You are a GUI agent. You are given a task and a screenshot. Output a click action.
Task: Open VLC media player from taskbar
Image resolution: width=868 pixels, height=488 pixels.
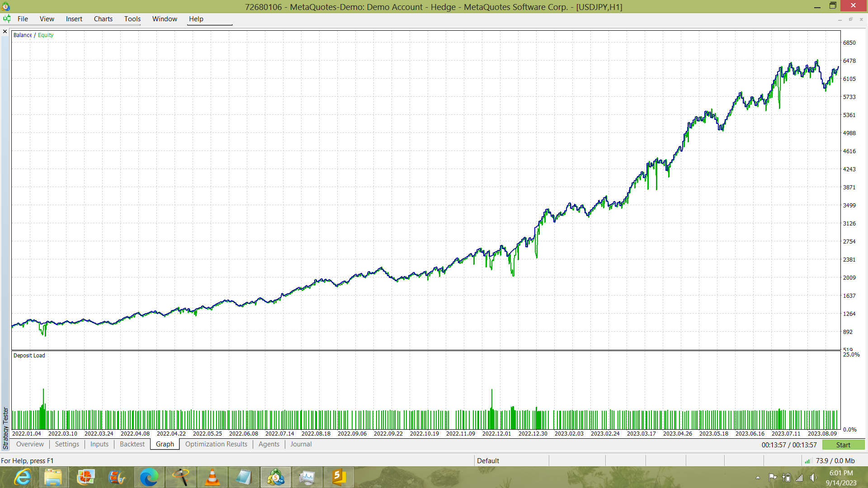[212, 477]
